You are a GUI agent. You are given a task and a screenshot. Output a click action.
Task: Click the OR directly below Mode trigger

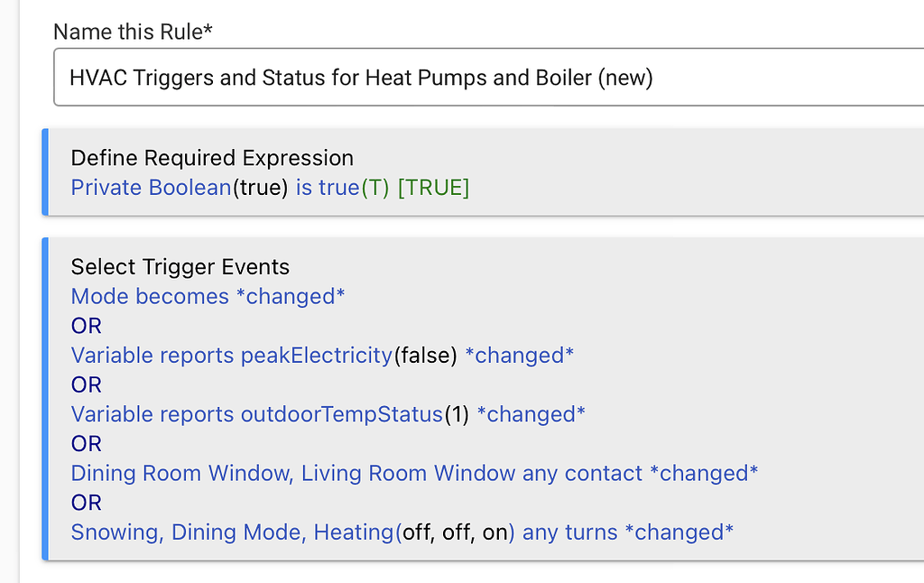(87, 326)
